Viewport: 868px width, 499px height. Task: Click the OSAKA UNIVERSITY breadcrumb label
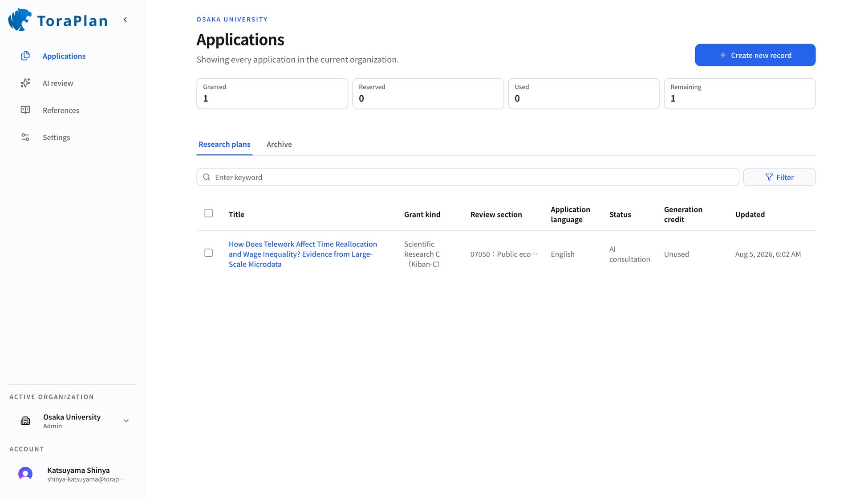232,19
